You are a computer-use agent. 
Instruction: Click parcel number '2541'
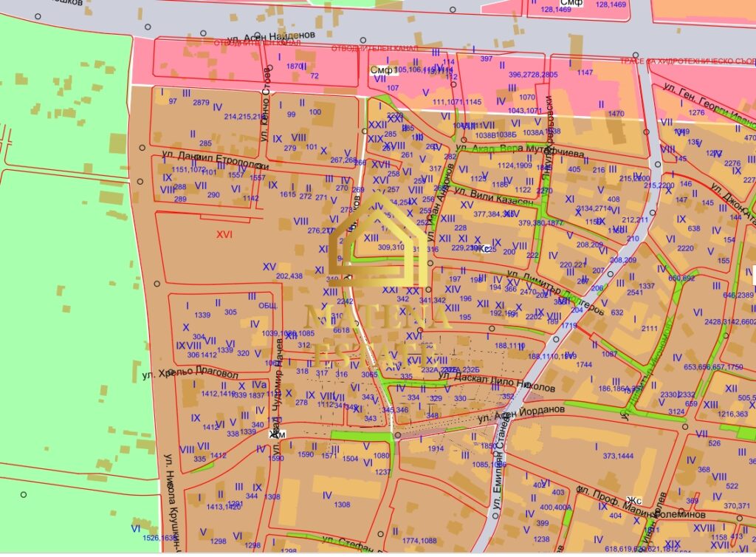click(x=635, y=293)
